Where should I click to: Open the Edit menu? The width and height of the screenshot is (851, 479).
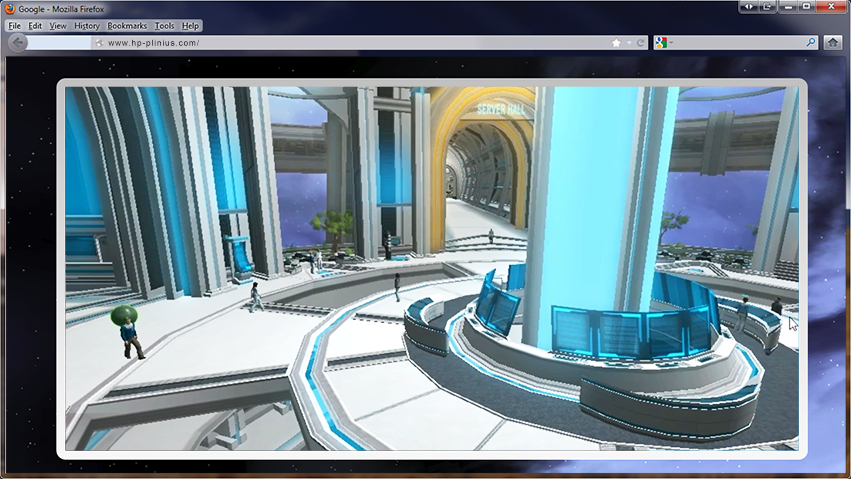[35, 25]
